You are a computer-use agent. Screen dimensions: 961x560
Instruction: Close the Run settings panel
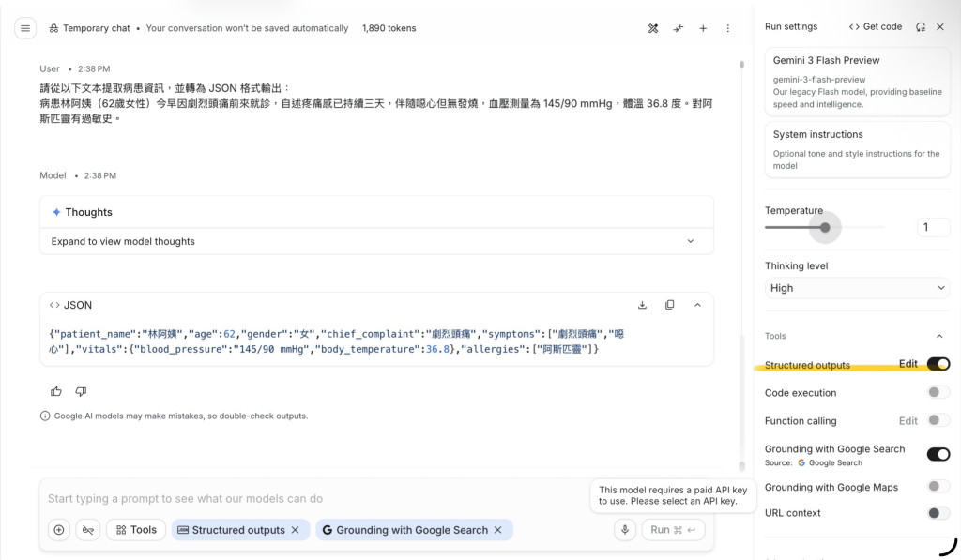(940, 27)
